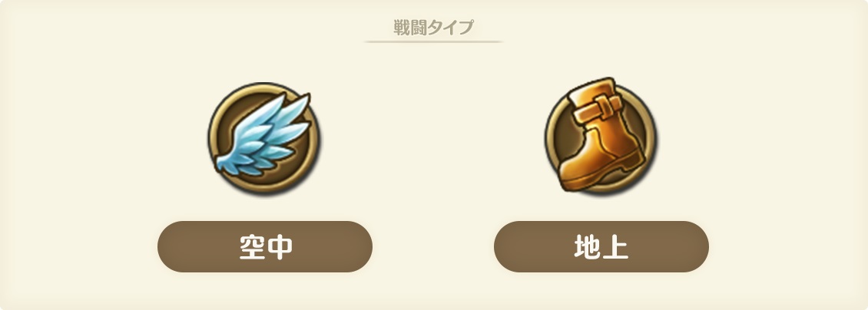Image resolution: width=868 pixels, height=310 pixels.
Task: Click the blue wing icon
Action: point(263,135)
